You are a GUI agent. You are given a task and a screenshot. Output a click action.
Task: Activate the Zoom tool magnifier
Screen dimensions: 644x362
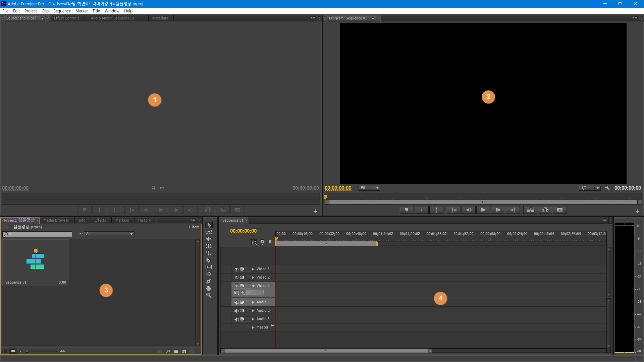[x=208, y=295]
